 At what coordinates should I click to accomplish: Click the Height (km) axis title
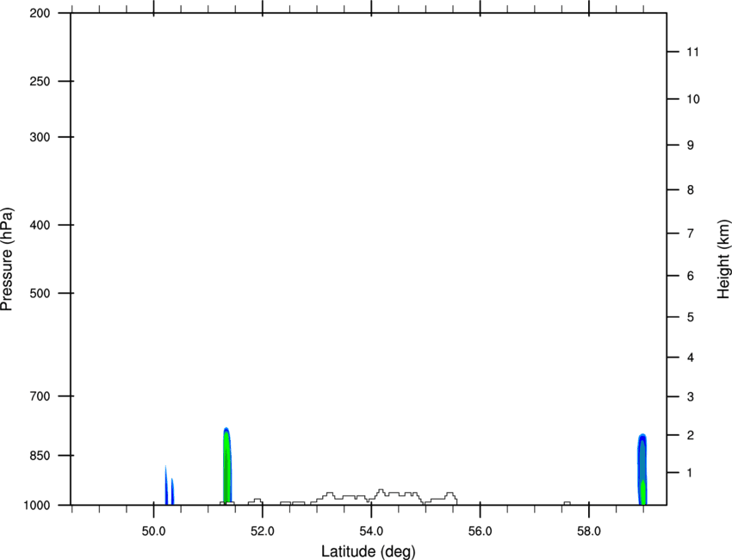pyautogui.click(x=723, y=259)
